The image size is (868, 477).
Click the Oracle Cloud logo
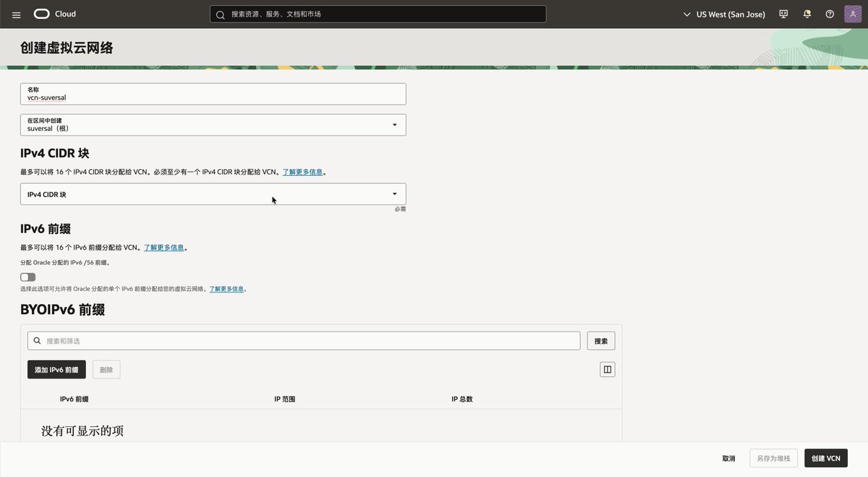pos(54,14)
